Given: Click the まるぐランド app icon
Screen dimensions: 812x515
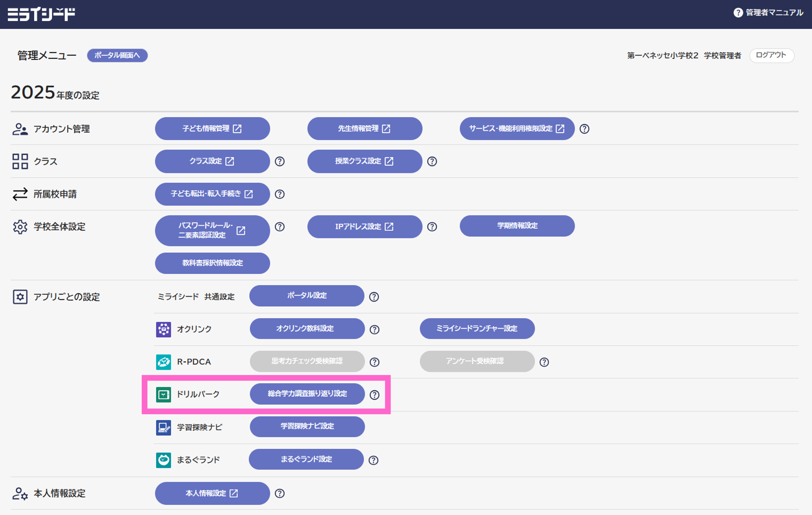Looking at the screenshot, I should point(164,460).
